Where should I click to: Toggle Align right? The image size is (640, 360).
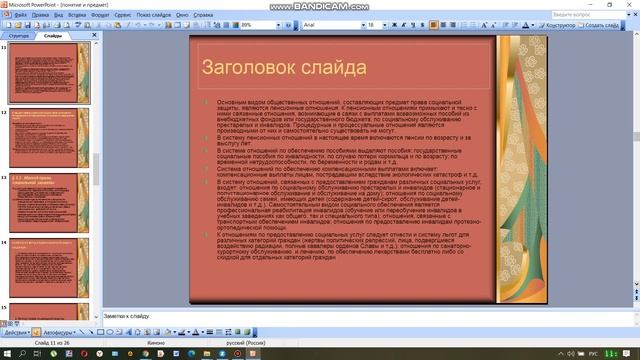click(x=453, y=25)
